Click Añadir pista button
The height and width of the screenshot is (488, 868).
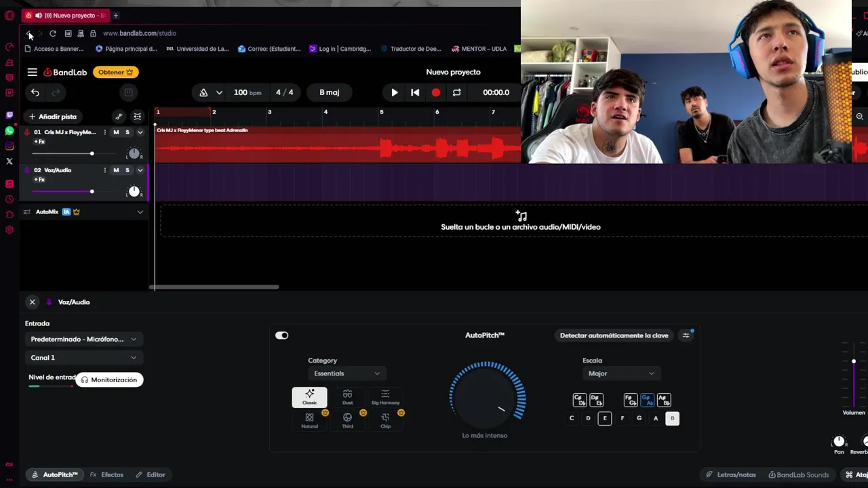click(52, 117)
